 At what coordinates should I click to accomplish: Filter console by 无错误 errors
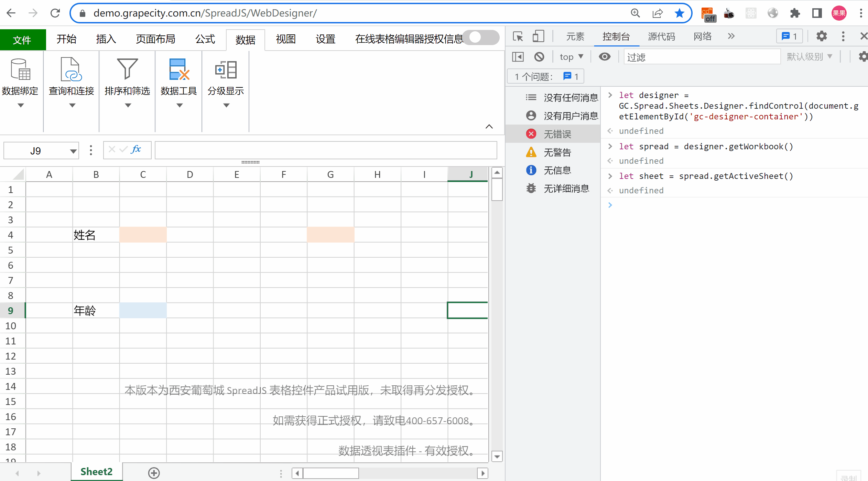(553, 134)
